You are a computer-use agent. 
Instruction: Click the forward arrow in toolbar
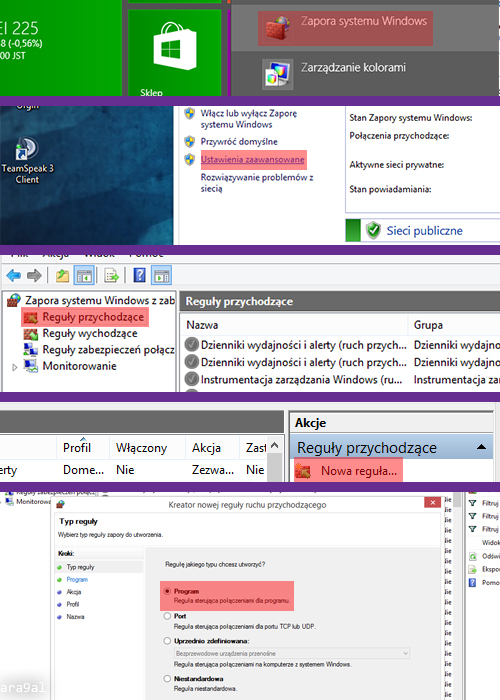tap(34, 275)
